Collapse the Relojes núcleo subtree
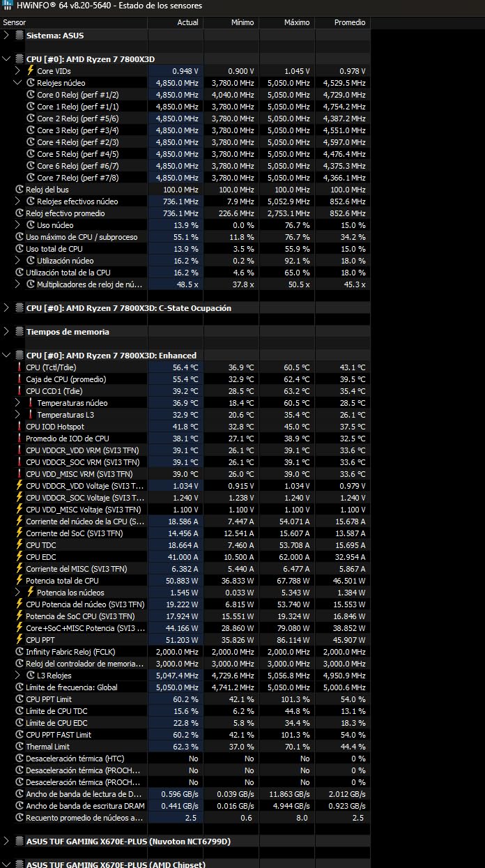The width and height of the screenshot is (485, 868). coord(18,82)
